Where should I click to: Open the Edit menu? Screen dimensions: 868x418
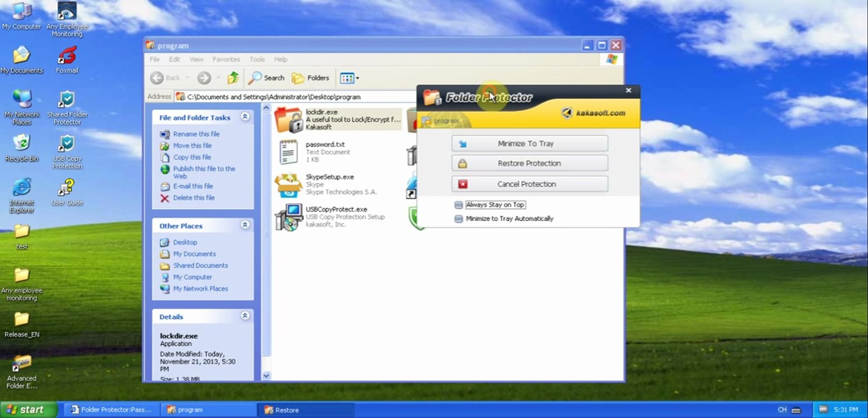(174, 59)
